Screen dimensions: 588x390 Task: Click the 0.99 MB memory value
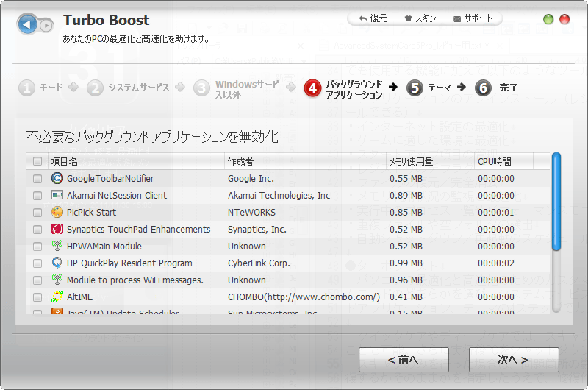pos(406,263)
